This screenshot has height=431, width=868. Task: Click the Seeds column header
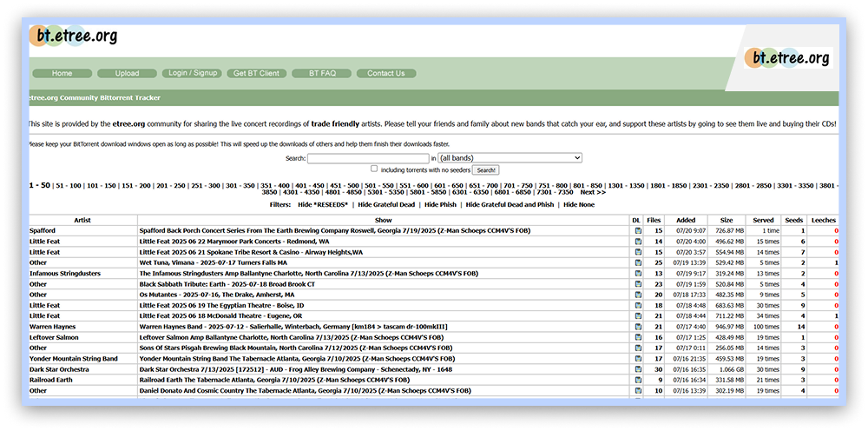click(x=794, y=220)
